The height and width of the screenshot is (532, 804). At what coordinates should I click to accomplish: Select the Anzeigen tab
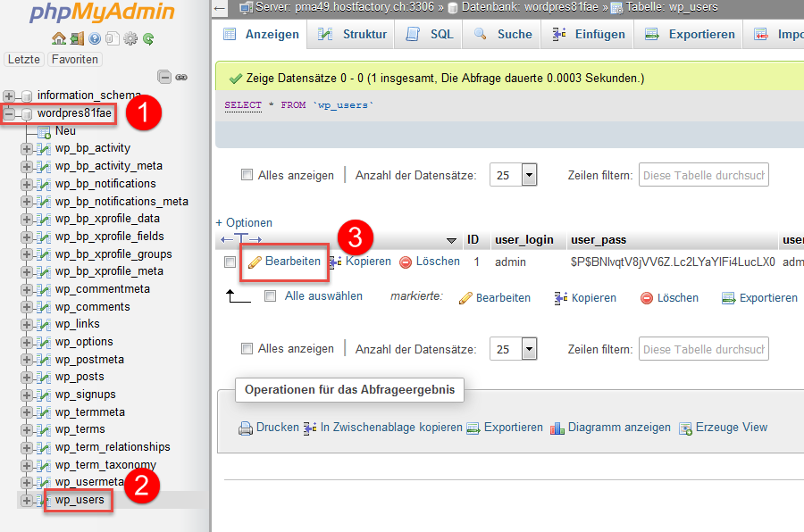click(261, 34)
